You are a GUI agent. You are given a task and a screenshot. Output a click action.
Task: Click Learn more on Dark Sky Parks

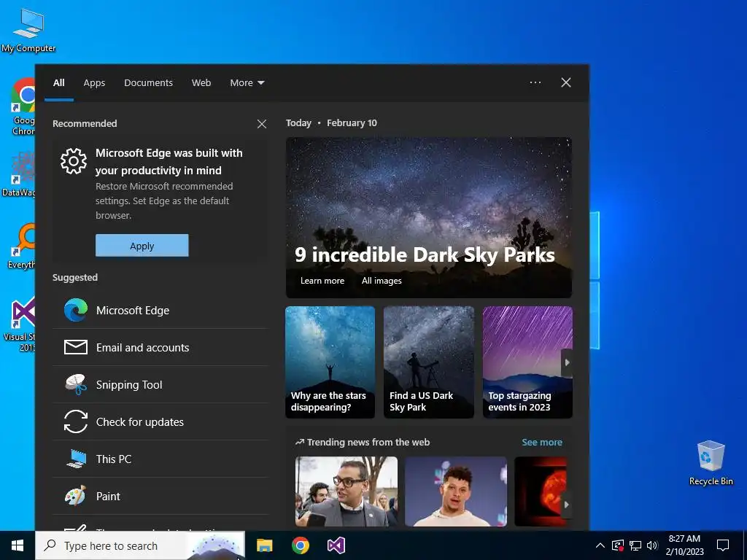tap(322, 281)
